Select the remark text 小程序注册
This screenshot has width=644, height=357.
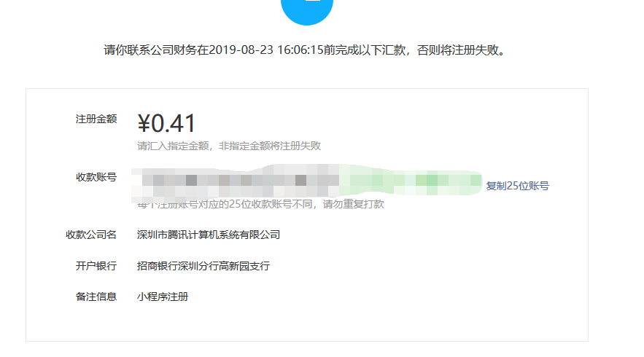tap(163, 297)
